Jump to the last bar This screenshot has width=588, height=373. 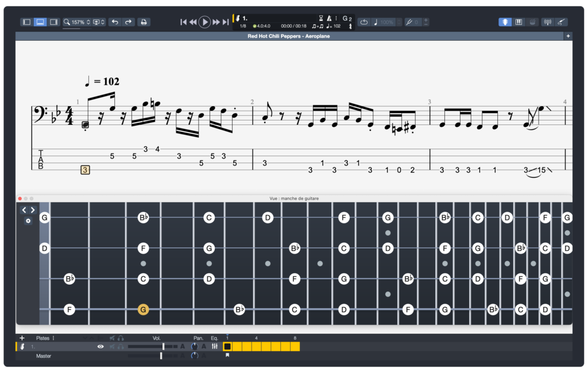pos(225,22)
